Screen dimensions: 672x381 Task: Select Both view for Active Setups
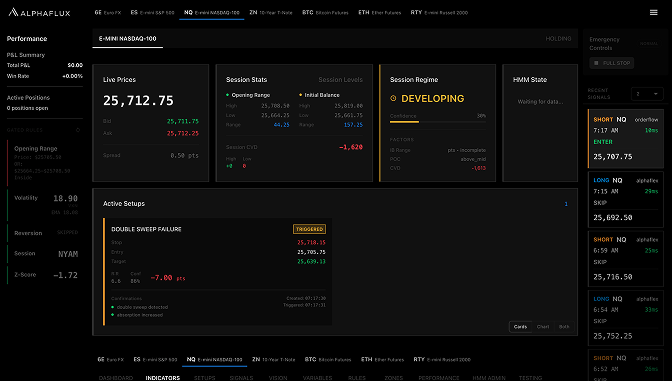[564, 327]
